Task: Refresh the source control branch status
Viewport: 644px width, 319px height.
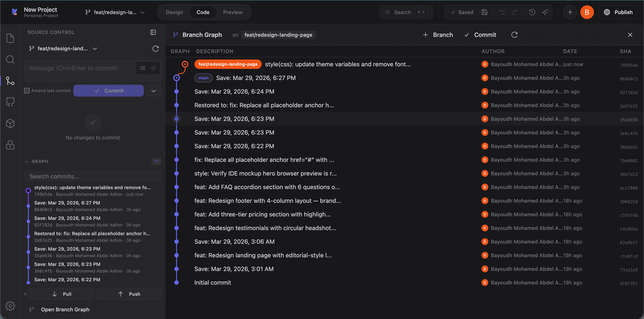Action: click(155, 48)
